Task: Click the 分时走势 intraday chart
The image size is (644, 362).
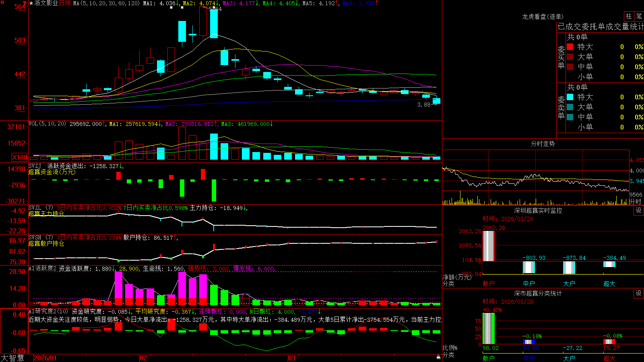Action: pyautogui.click(x=536, y=177)
